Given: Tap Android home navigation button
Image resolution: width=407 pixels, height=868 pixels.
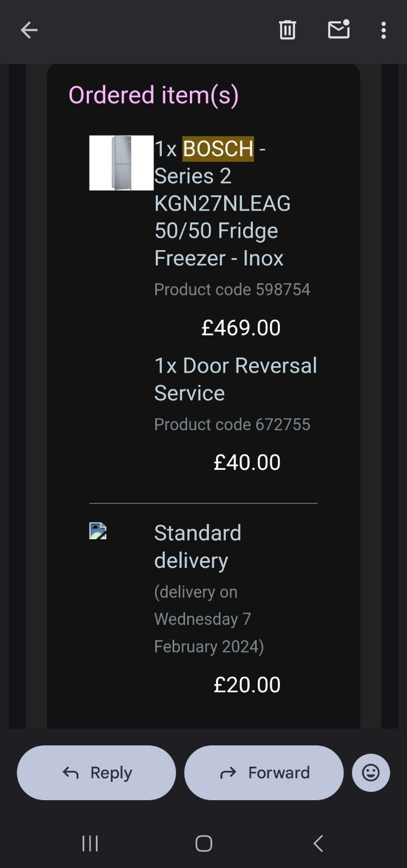Looking at the screenshot, I should coord(203,843).
